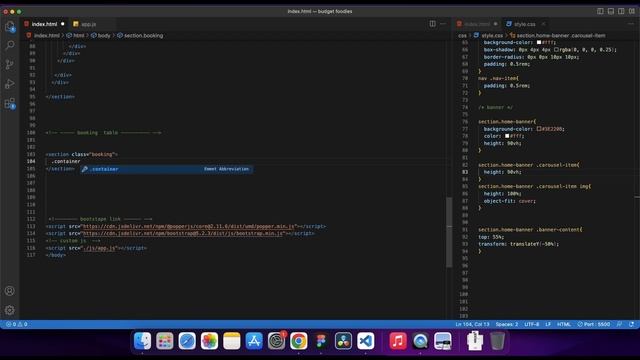The image size is (640, 360).
Task: Click Ln 104, Col 13 in status bar
Action: [472, 324]
